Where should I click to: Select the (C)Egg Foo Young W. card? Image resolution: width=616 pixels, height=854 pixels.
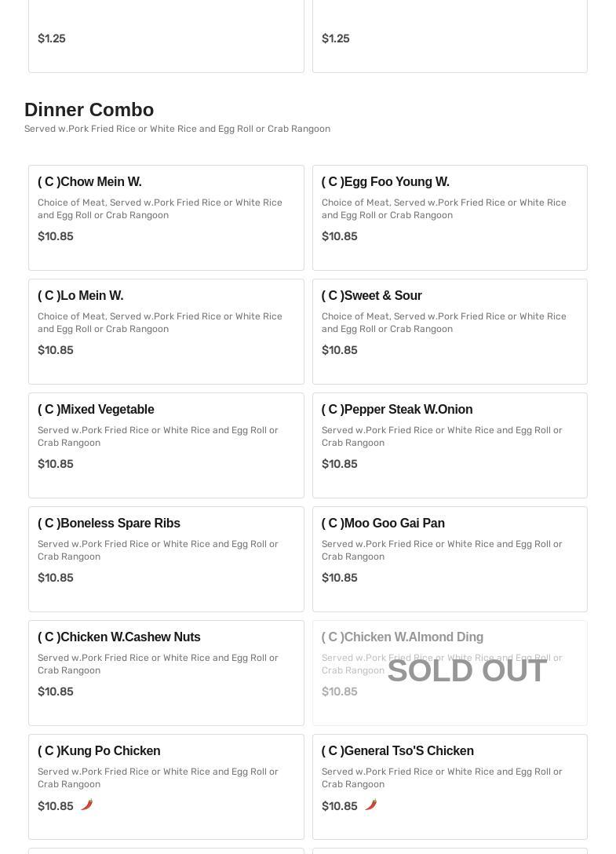(450, 218)
